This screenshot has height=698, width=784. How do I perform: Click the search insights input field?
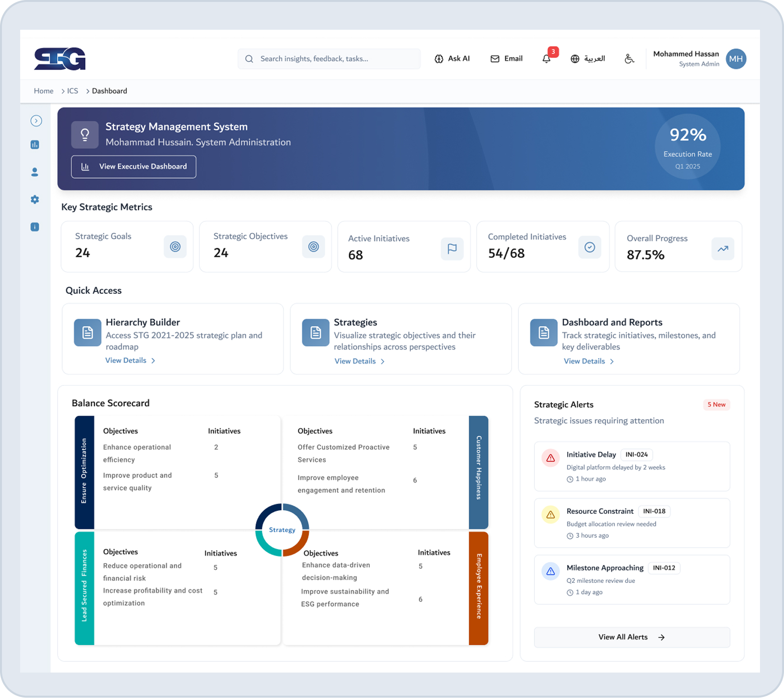tap(329, 59)
